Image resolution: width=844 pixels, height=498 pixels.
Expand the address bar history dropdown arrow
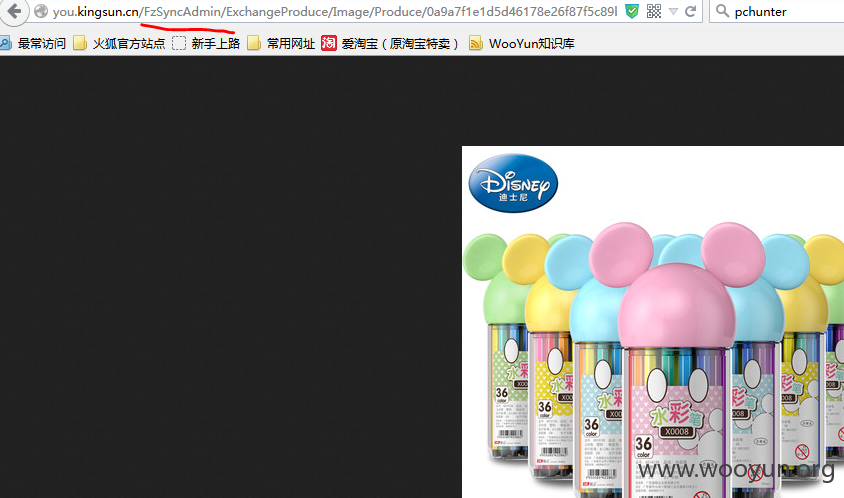coord(673,11)
